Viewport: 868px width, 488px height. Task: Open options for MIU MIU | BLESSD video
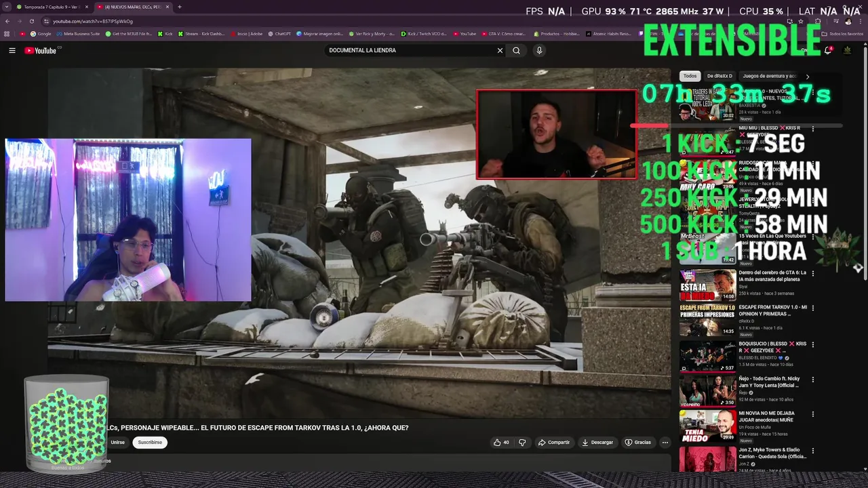click(813, 129)
